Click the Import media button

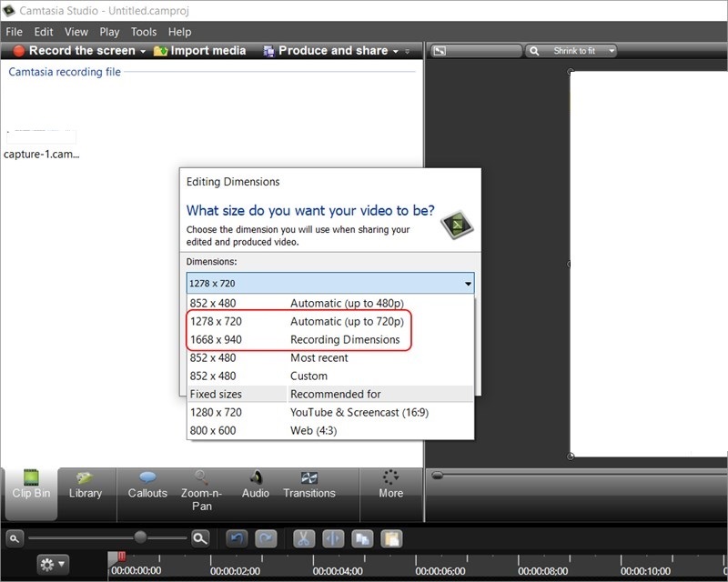point(200,51)
